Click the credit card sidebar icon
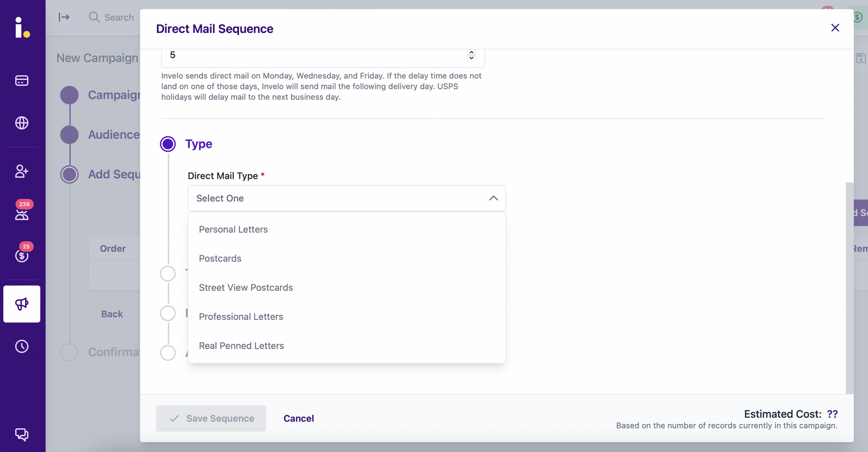This screenshot has height=452, width=868. click(22, 81)
